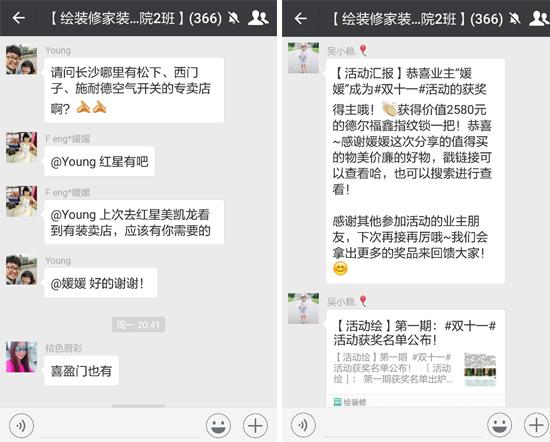550x442 pixels.
Task: Open 桔色唇彩 user avatar
Action: [x=22, y=357]
